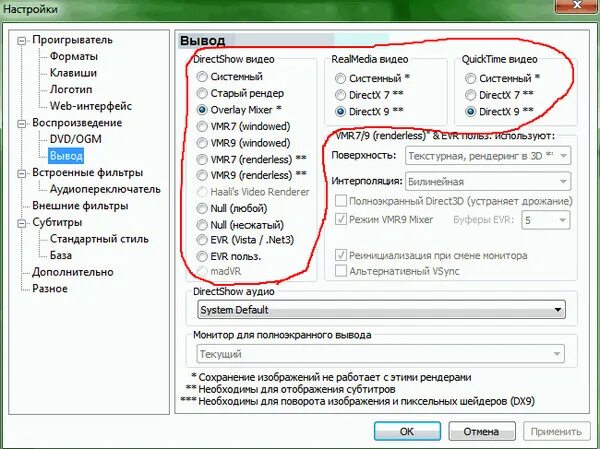Select the Воспроизведение tree label

[x=77, y=122]
